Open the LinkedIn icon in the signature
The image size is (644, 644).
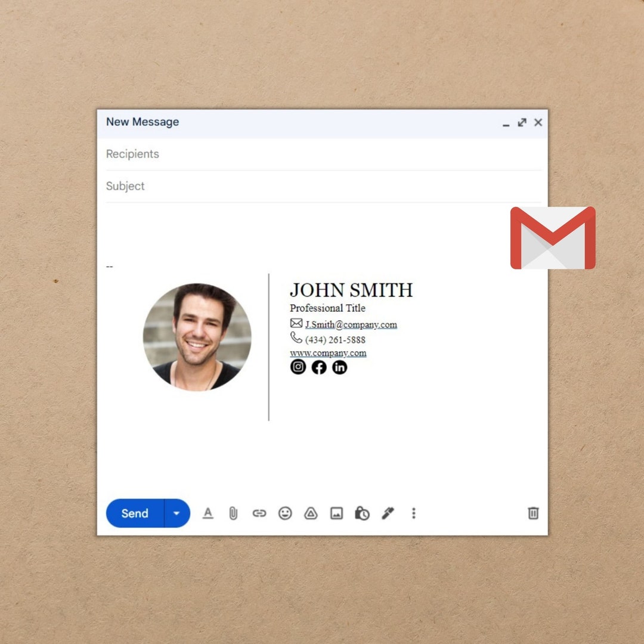339,367
